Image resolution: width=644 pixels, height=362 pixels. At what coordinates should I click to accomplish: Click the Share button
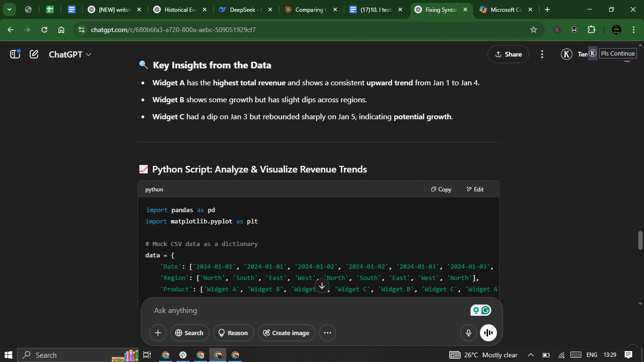point(508,54)
